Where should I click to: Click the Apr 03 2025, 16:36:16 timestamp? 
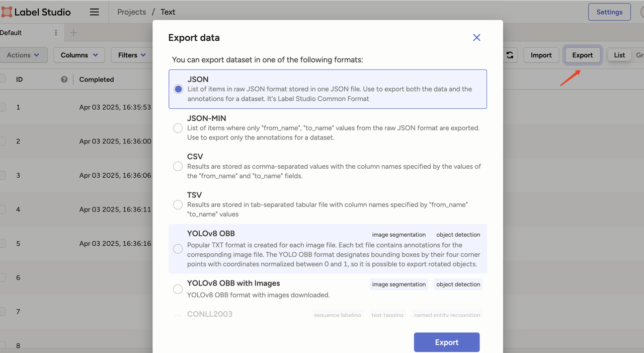pyautogui.click(x=115, y=243)
